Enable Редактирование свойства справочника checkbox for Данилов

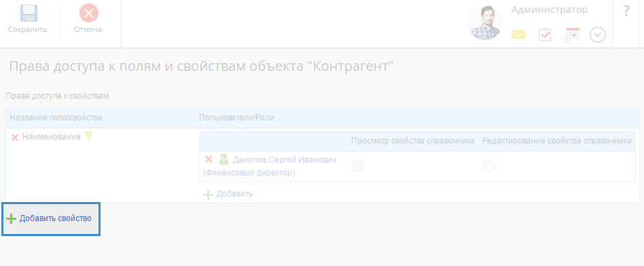pyautogui.click(x=488, y=166)
